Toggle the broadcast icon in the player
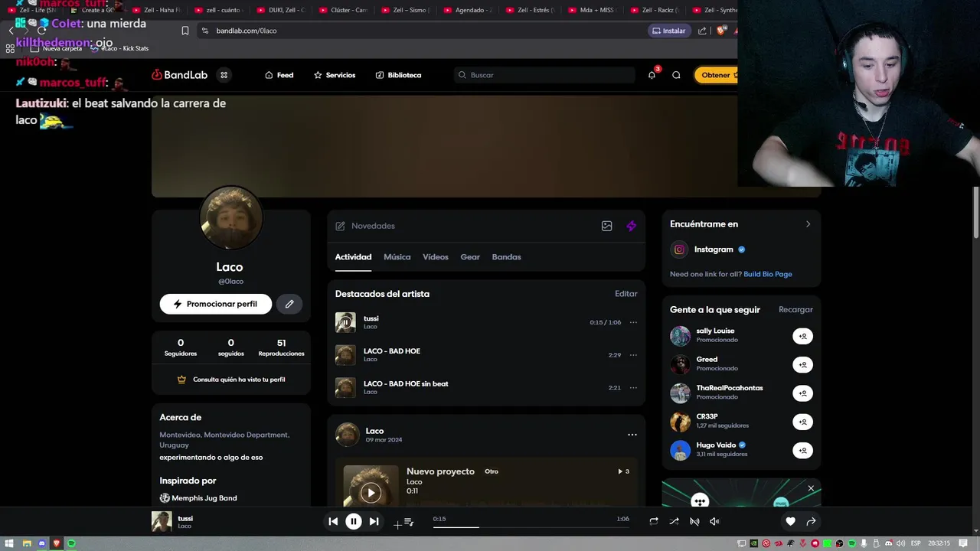 pos(694,521)
